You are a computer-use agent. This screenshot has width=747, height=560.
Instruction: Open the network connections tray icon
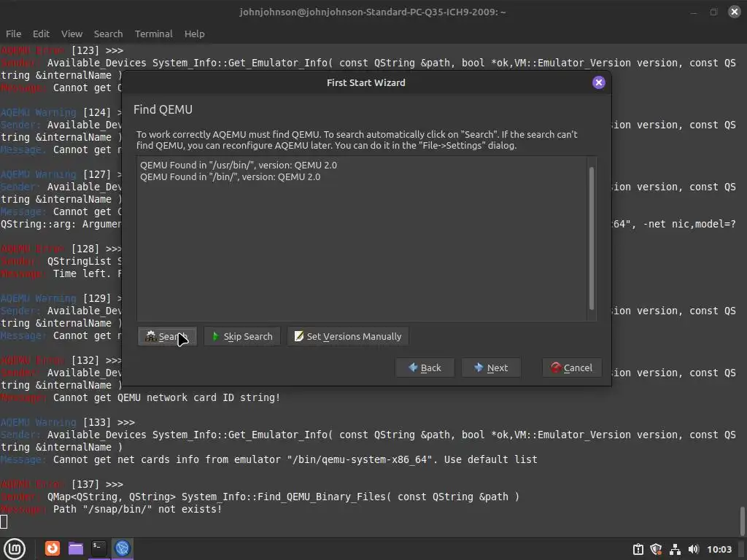tap(675, 550)
